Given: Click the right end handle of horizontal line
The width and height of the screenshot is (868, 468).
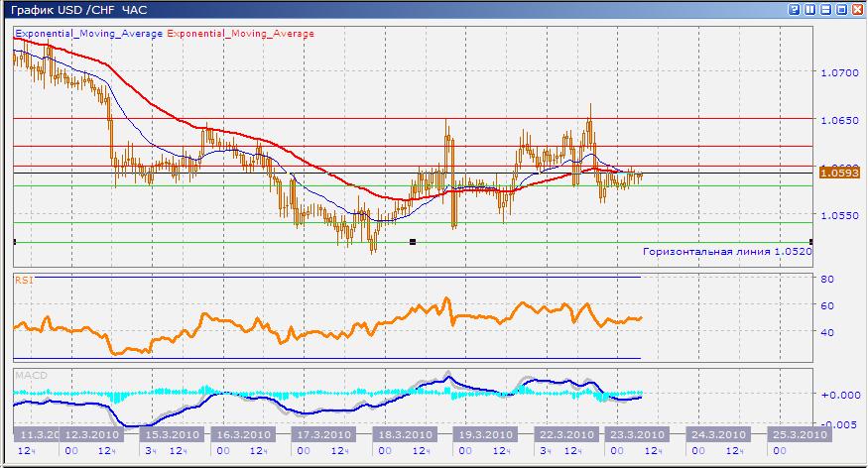Looking at the screenshot, I should [x=811, y=242].
